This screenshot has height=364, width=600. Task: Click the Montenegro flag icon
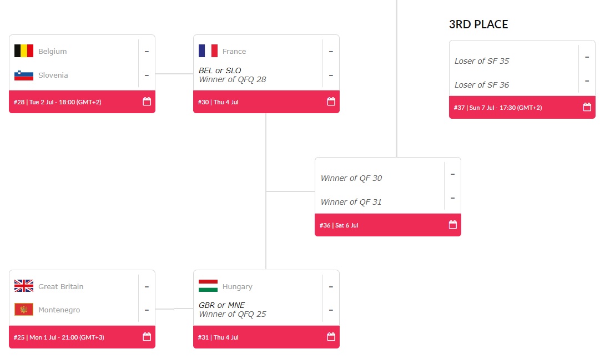click(x=24, y=309)
